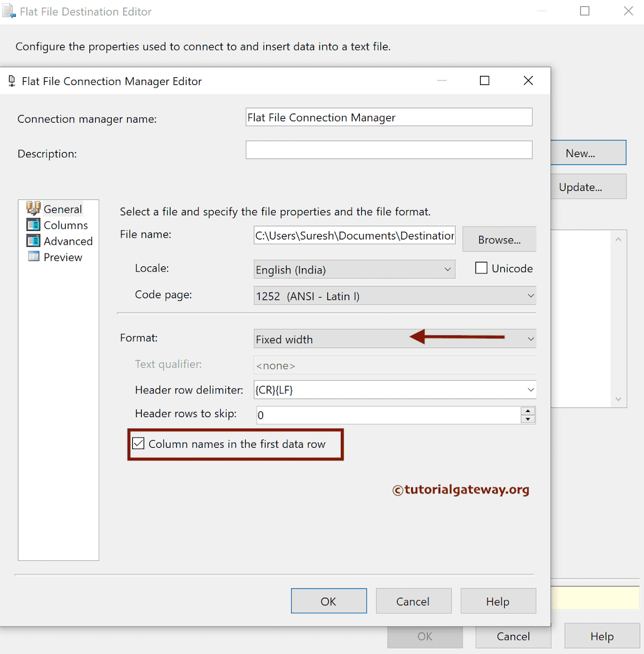Enable the Unicode checkbox
644x654 pixels.
(x=481, y=268)
